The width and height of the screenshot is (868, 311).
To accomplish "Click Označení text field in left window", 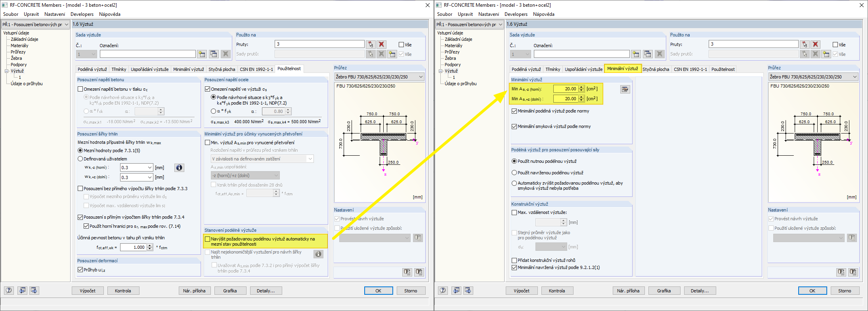I will [148, 54].
